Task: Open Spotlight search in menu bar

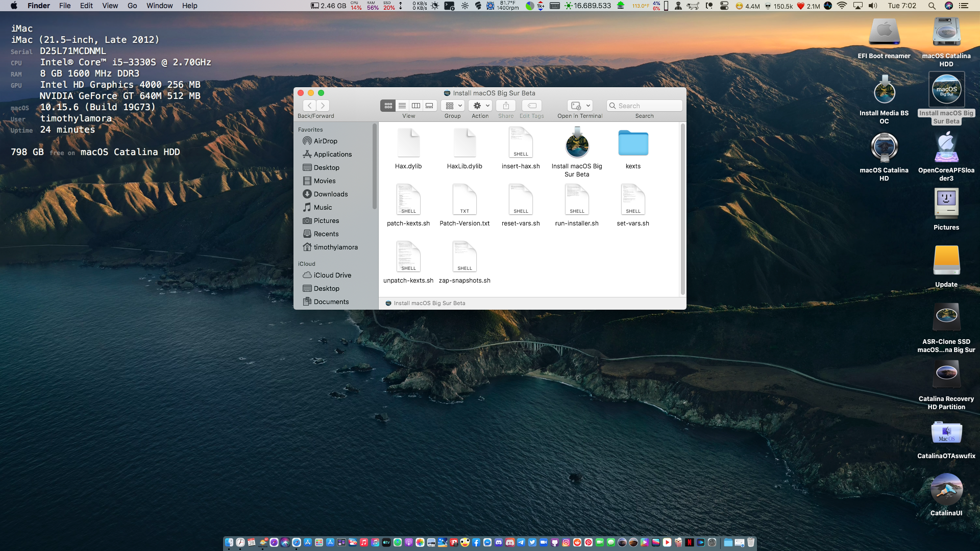Action: tap(932, 6)
